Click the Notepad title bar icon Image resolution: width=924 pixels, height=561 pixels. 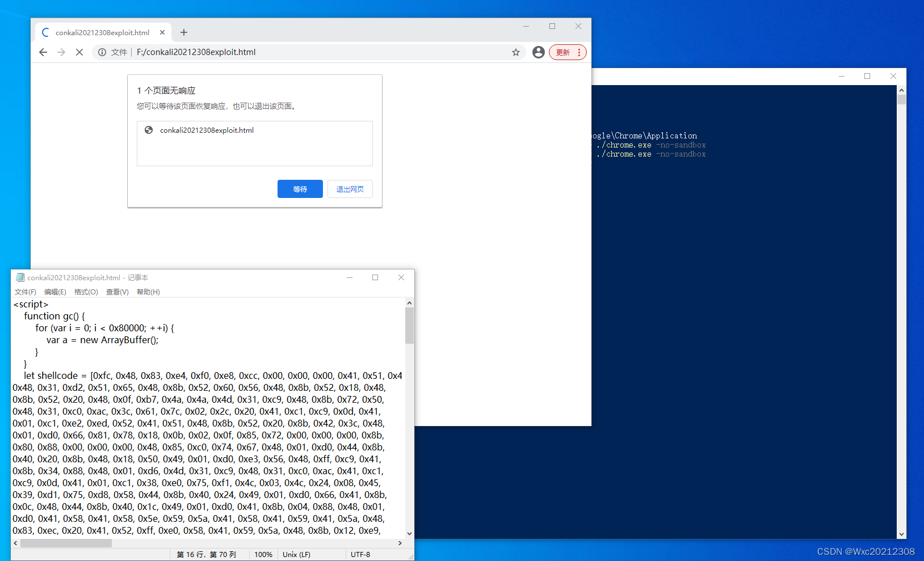pos(20,277)
